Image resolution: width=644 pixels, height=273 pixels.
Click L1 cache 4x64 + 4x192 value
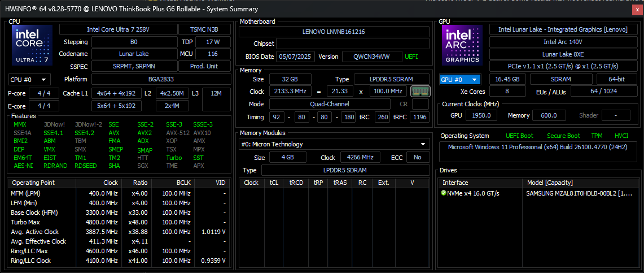(x=116, y=93)
